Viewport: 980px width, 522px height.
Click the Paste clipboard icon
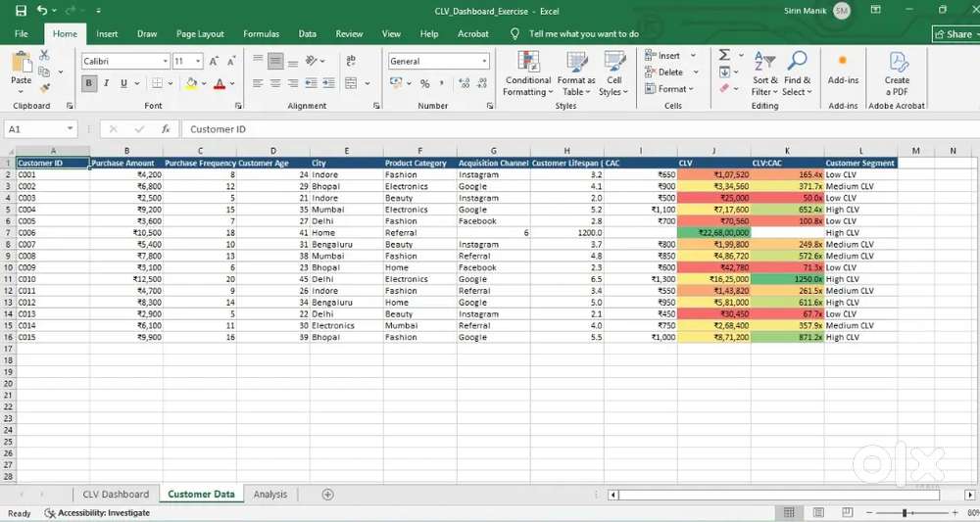tap(22, 63)
